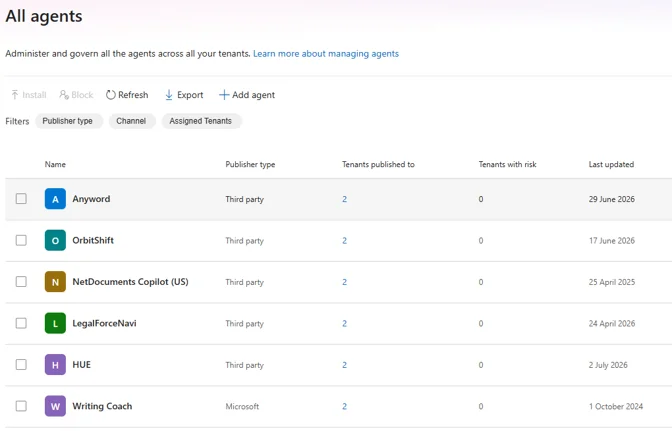672x431 pixels.
Task: Open the Anyword agent name
Action: pos(91,199)
